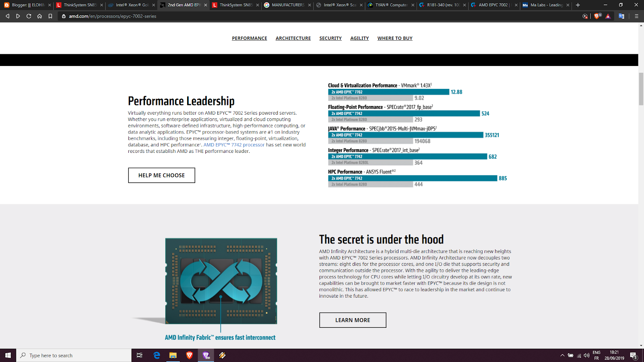Open the Brave Shields lion icon

pos(597,16)
